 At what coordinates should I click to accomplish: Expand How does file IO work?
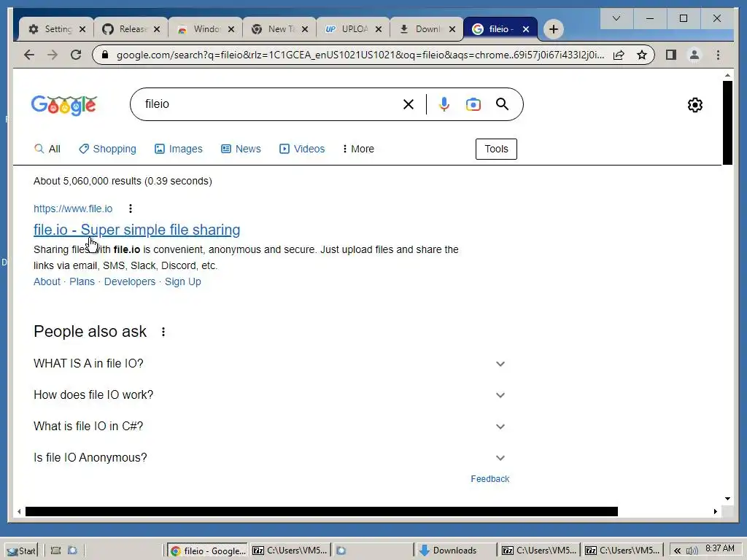269,395
